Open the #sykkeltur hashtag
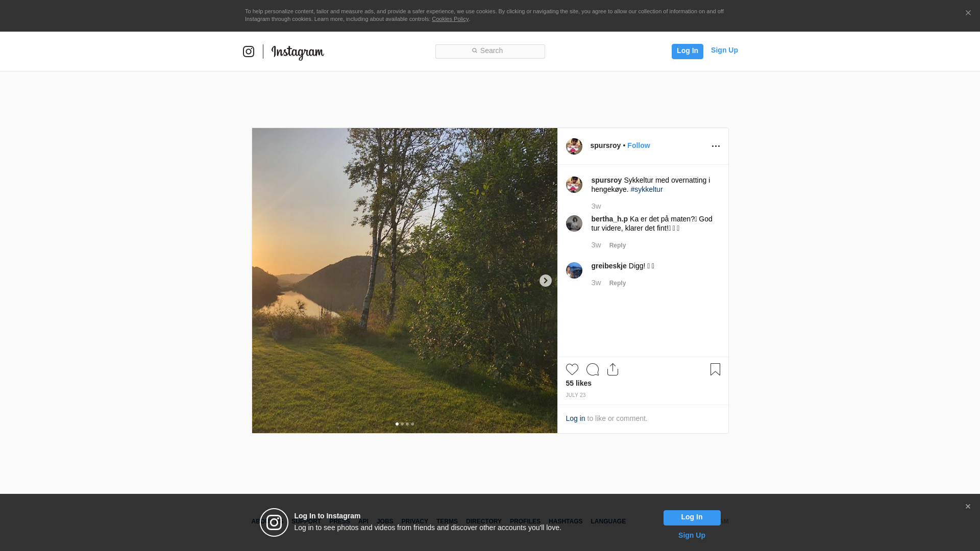The image size is (980, 551). tap(647, 189)
